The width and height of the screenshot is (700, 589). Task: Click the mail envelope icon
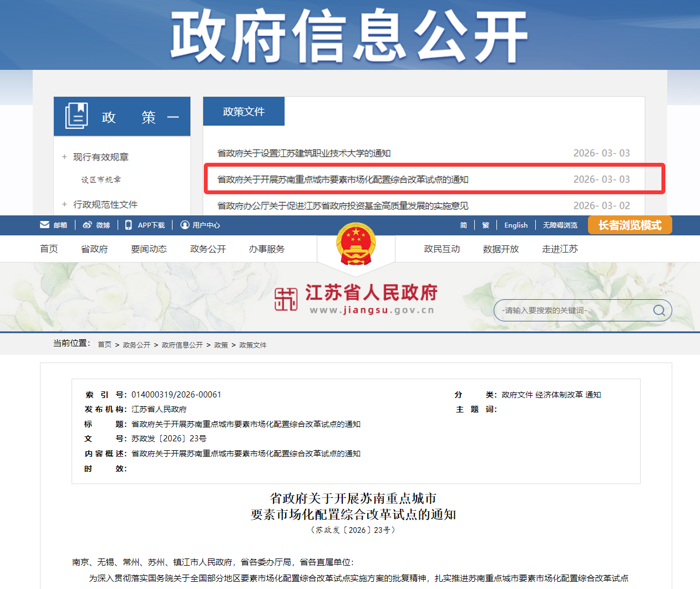click(x=44, y=225)
